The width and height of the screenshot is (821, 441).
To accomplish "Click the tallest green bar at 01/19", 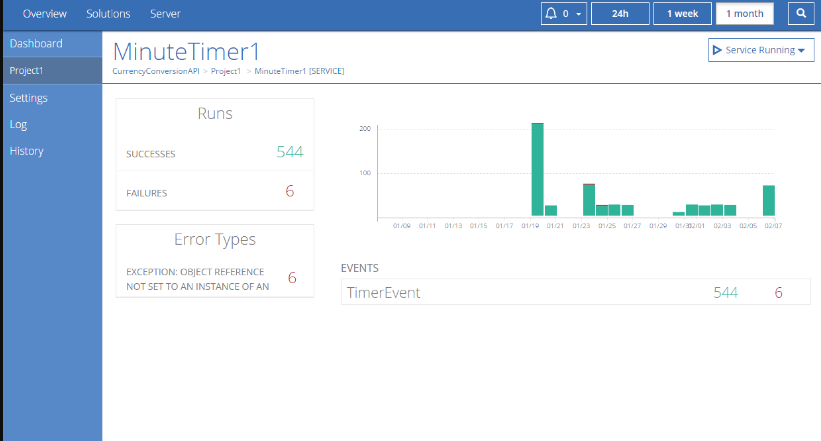I will tap(537, 170).
